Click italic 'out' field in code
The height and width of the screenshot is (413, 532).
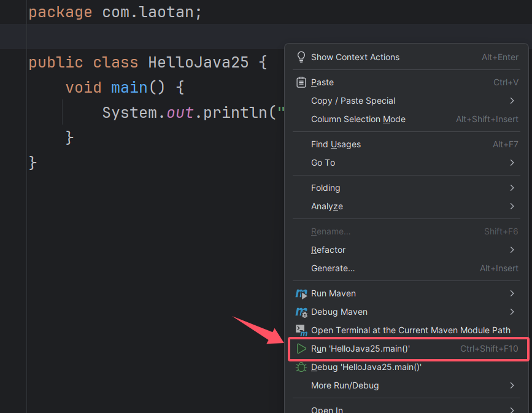point(180,113)
